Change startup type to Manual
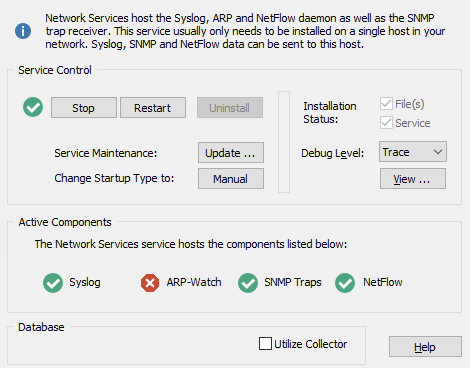Image resolution: width=470 pixels, height=368 pixels. tap(231, 179)
